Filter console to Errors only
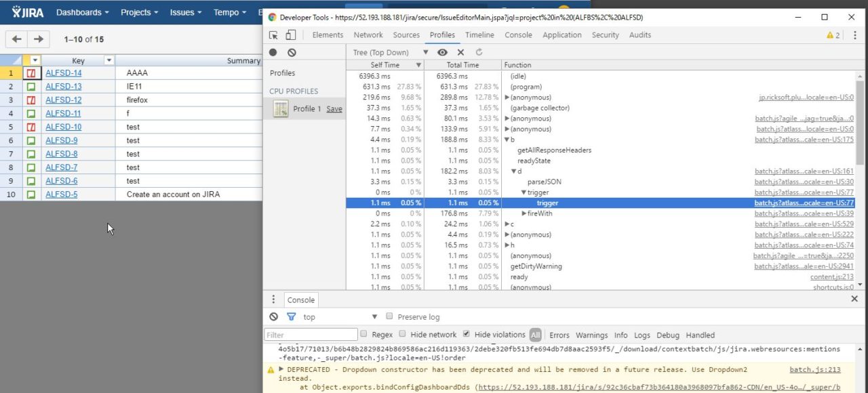The image size is (868, 393). 559,335
